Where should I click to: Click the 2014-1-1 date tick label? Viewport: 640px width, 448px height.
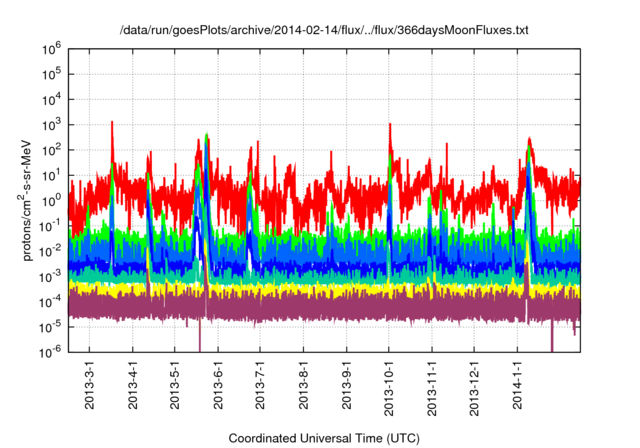517,389
